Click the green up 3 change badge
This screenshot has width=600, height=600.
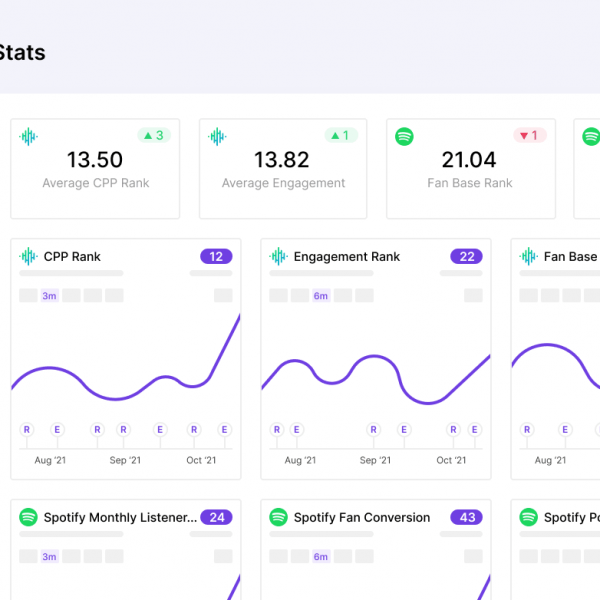(154, 135)
